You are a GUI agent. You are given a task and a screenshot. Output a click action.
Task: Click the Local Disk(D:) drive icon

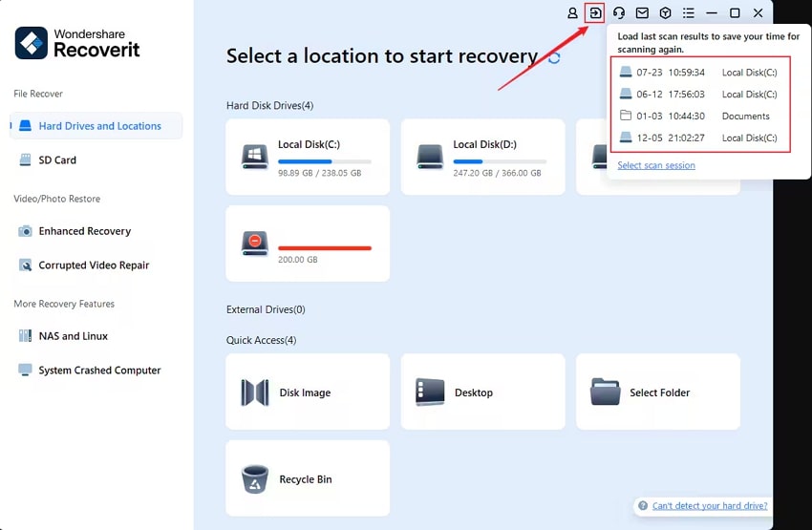pos(430,157)
